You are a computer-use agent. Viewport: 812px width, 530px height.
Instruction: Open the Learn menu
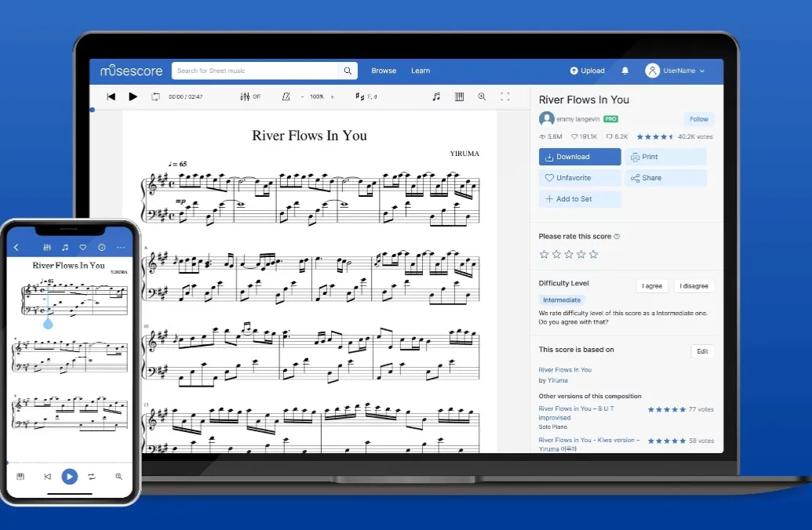coord(421,71)
